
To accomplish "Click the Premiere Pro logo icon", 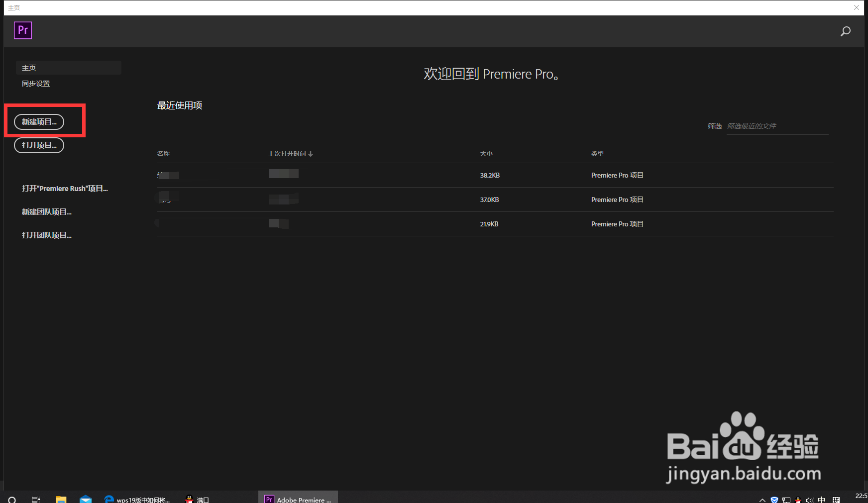I will (23, 30).
